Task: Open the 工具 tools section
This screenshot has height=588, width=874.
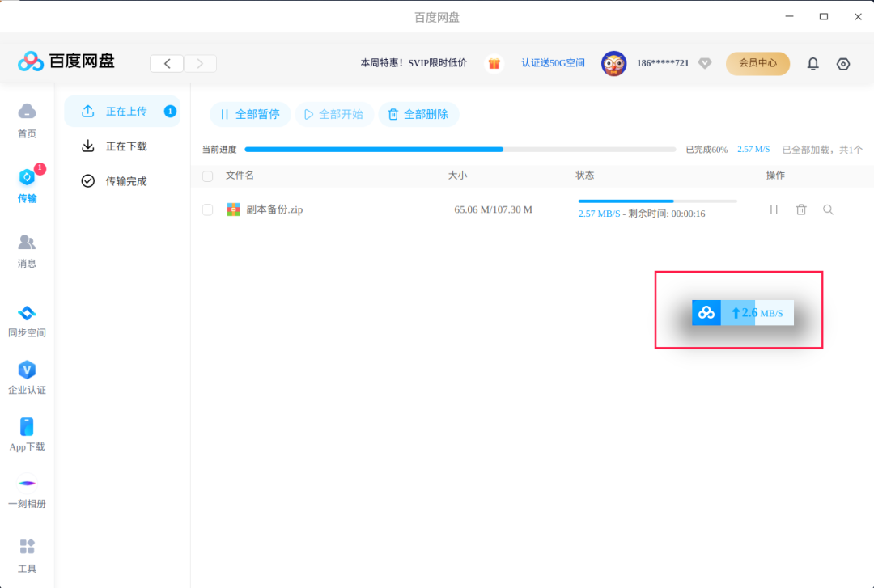Action: [x=27, y=555]
